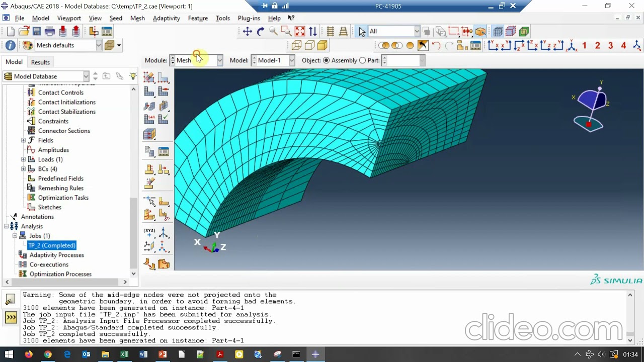This screenshot has height=362, width=644.
Task: Select Remeshing Rules in the tree
Action: point(61,188)
